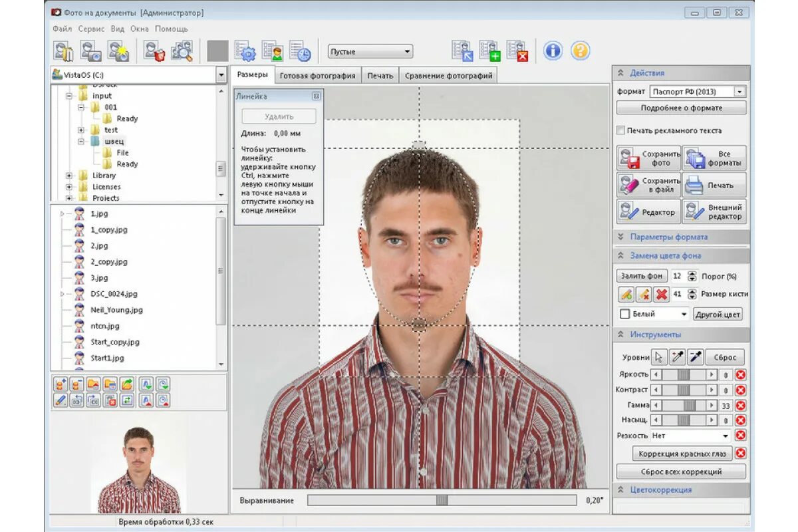
Task: Switch to the Печать tab
Action: point(380,75)
